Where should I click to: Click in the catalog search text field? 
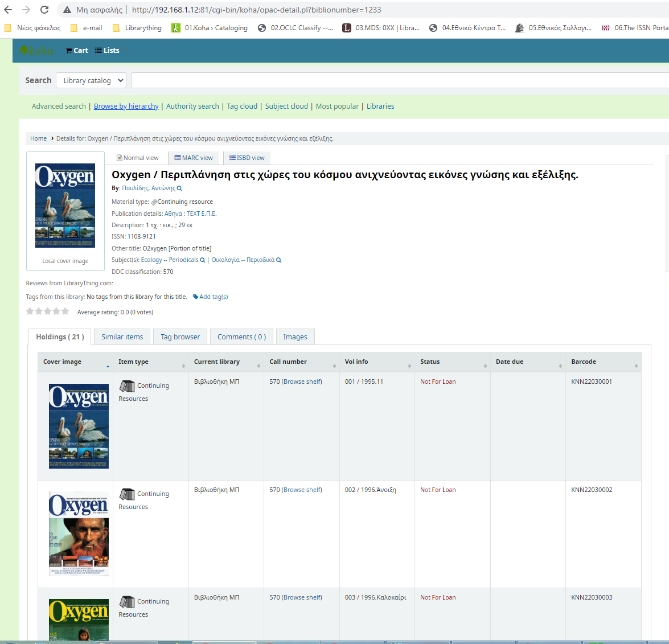click(399, 80)
